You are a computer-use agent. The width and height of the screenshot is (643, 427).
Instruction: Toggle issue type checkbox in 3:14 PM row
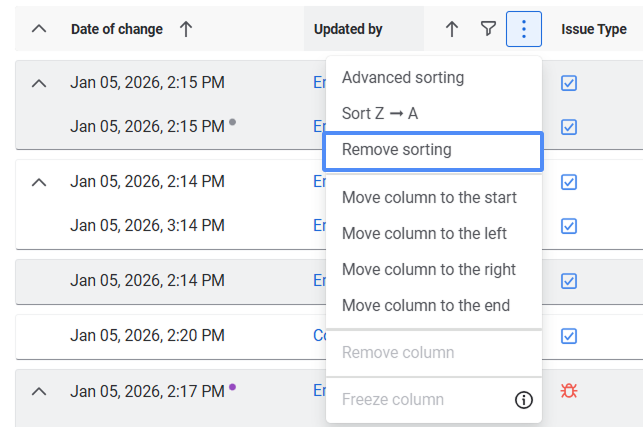569,226
